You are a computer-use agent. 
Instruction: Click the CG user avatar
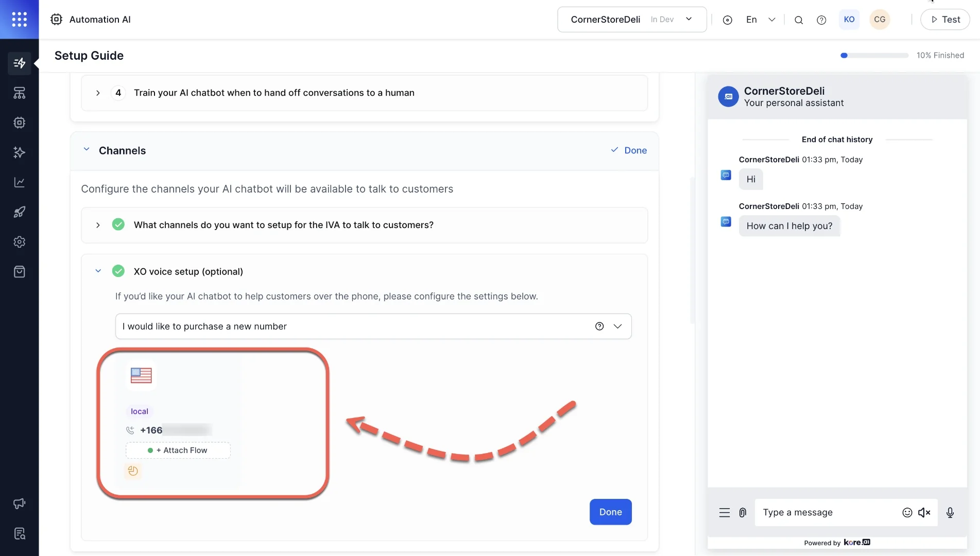click(x=880, y=20)
